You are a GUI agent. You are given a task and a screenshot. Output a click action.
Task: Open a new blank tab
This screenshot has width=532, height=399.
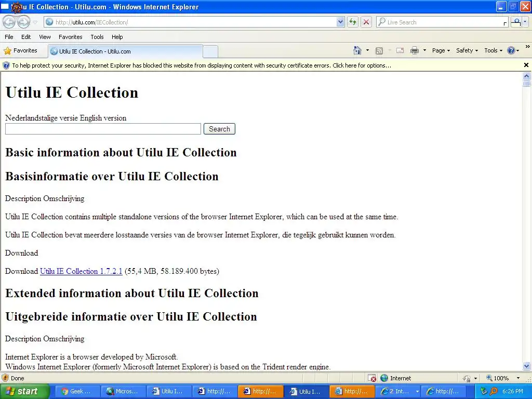tap(210, 51)
